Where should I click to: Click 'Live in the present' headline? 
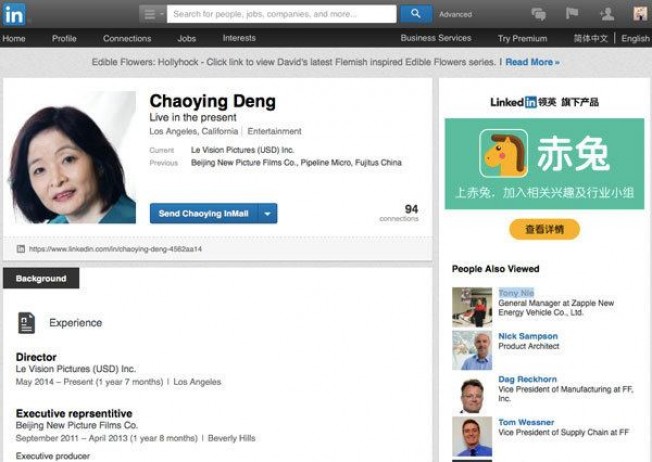coord(193,118)
